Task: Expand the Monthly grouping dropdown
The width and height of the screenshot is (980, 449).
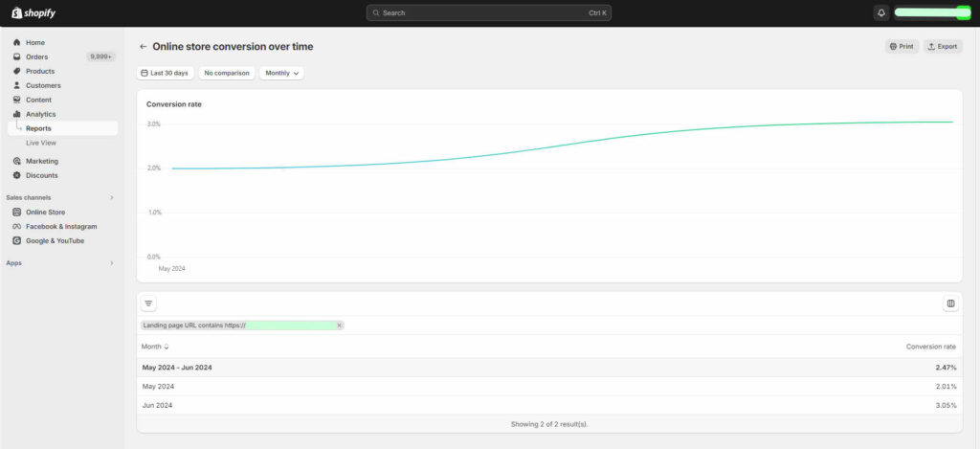Action: [x=281, y=73]
